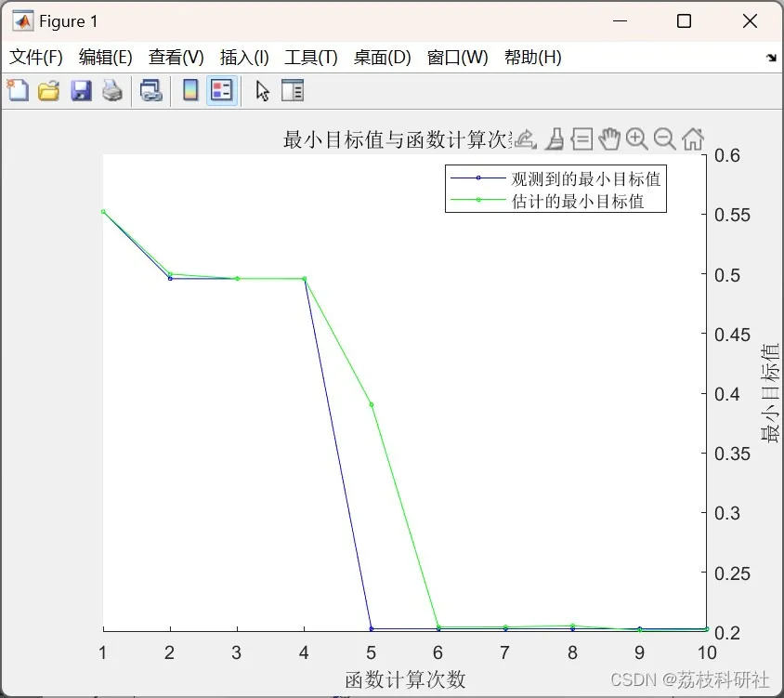
Task: Click the y-axis tick label 0.55
Action: coord(732,215)
